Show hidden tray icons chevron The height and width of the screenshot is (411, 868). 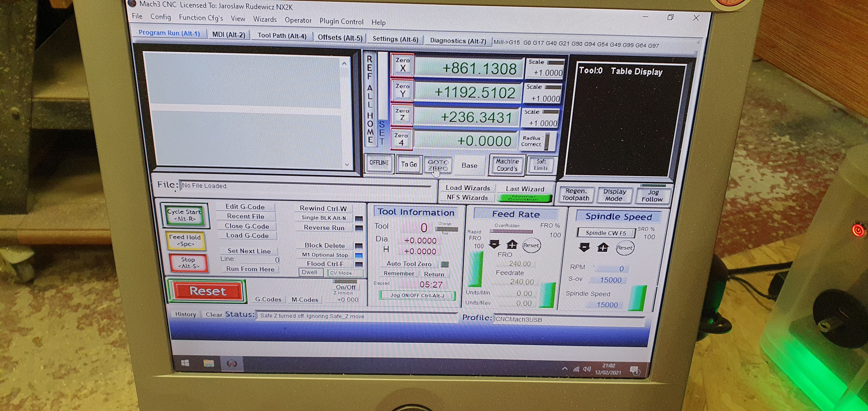(x=565, y=369)
